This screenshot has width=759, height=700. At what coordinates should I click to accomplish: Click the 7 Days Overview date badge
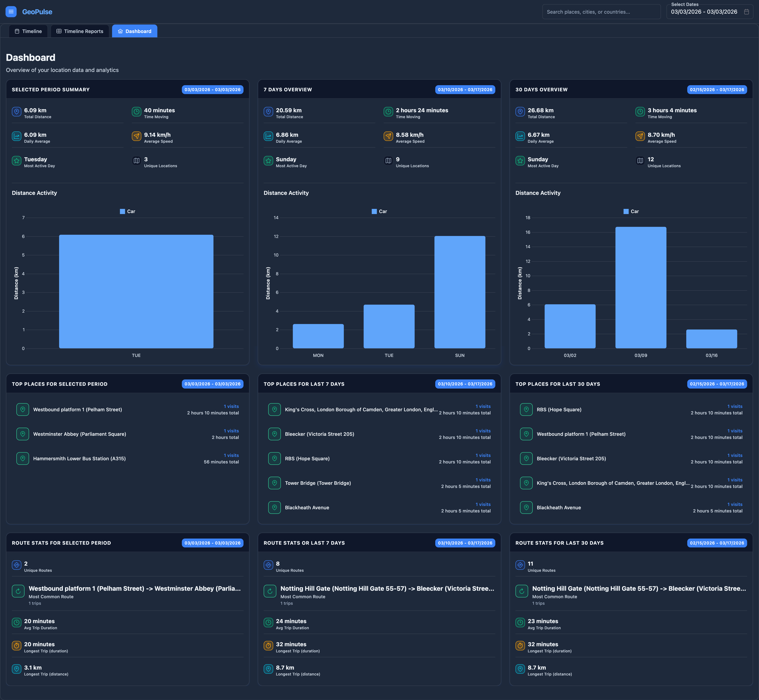point(465,90)
